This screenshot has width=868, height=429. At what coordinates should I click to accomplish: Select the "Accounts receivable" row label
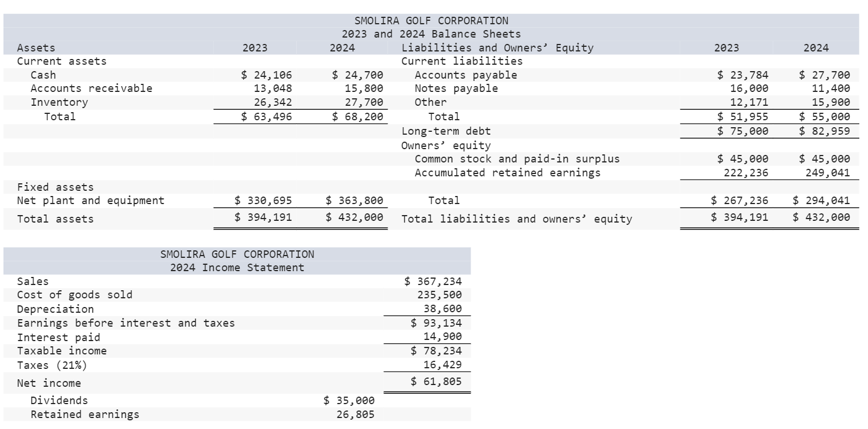(91, 88)
